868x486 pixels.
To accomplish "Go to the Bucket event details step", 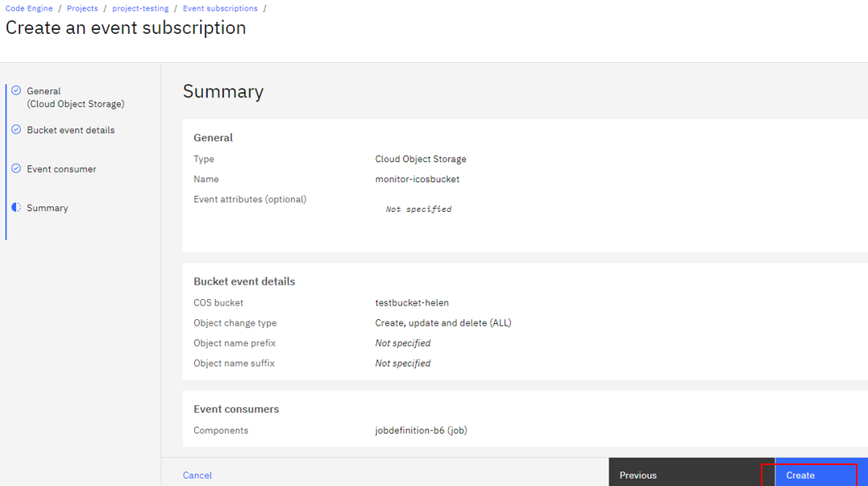I will (70, 130).
